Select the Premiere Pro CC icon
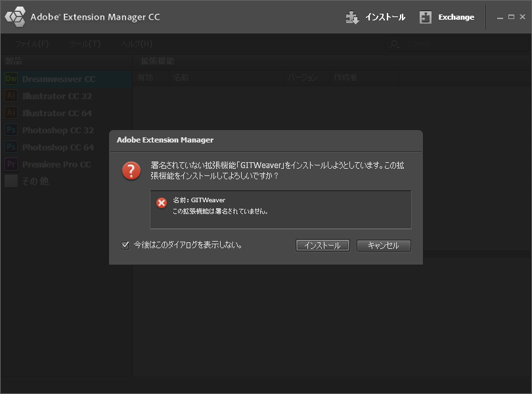The height and width of the screenshot is (394, 532). [11, 164]
